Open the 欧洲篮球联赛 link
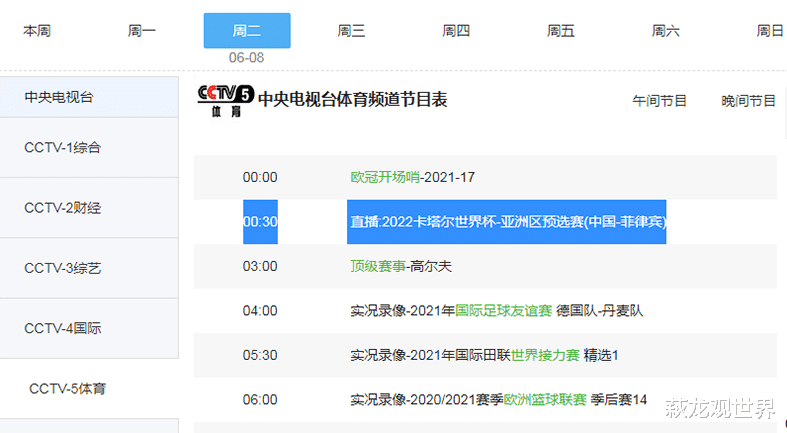 [x=545, y=399]
